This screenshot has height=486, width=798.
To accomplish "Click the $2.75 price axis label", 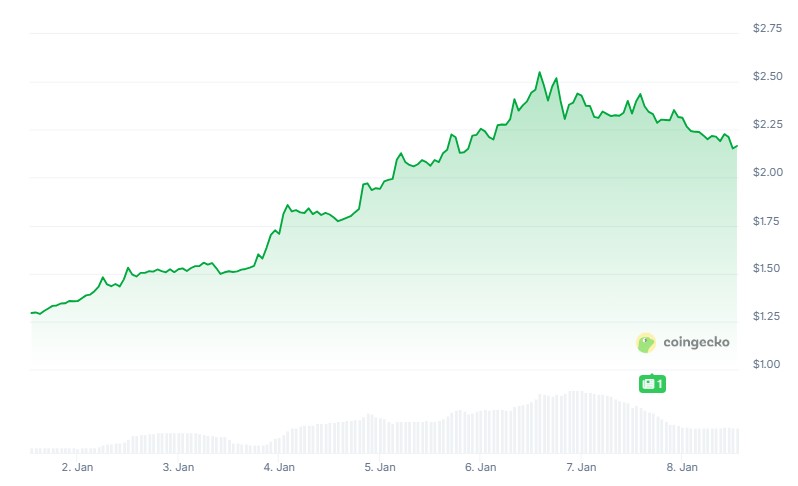I will (x=768, y=28).
